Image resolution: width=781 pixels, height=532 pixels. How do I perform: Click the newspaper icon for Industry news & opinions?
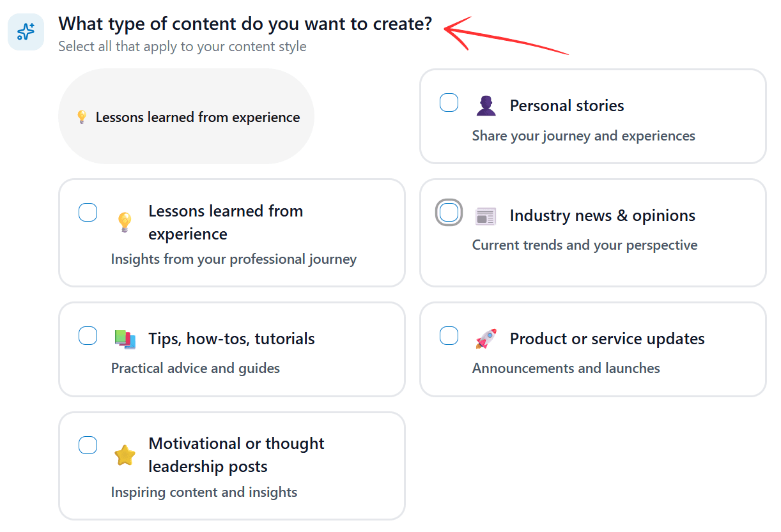(486, 216)
